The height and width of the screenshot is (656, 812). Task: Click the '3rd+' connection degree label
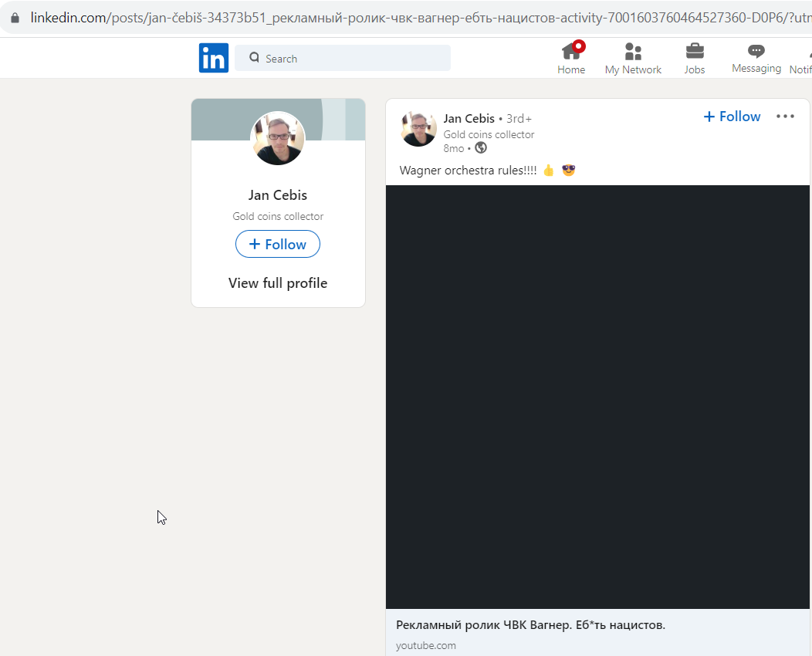coord(519,119)
